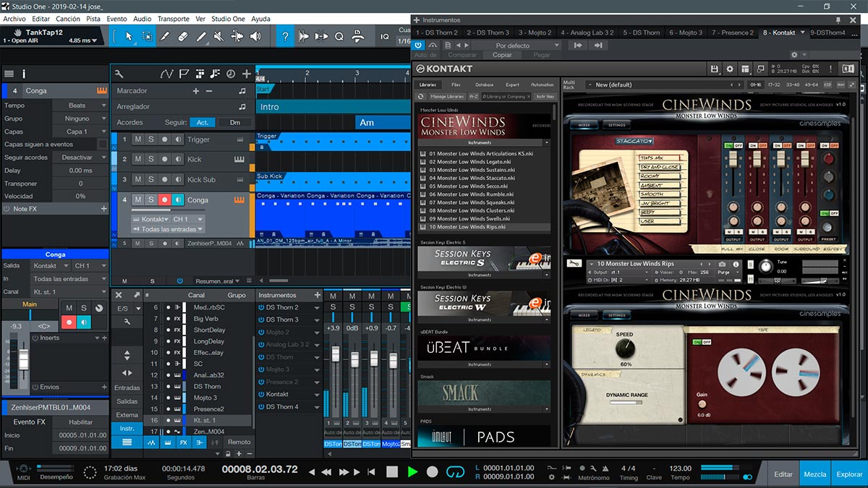868x488 pixels.
Task: Open the question mark help tool
Action: 286,36
